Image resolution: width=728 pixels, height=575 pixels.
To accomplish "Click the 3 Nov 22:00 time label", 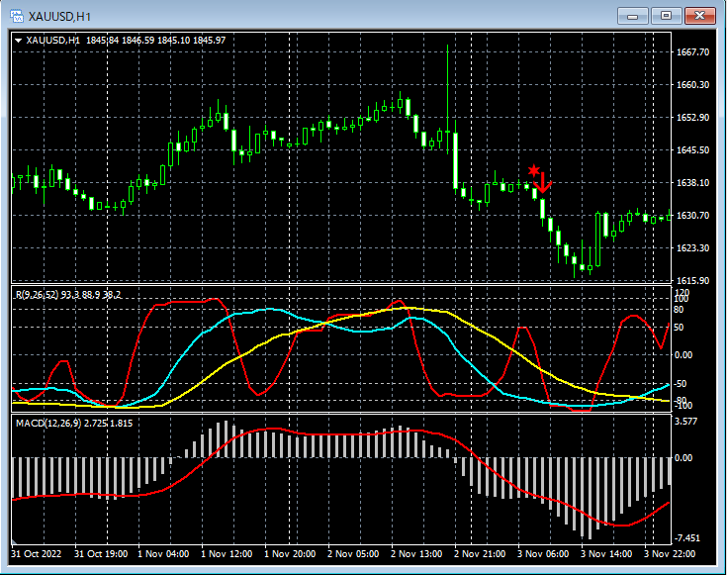I will [669, 553].
